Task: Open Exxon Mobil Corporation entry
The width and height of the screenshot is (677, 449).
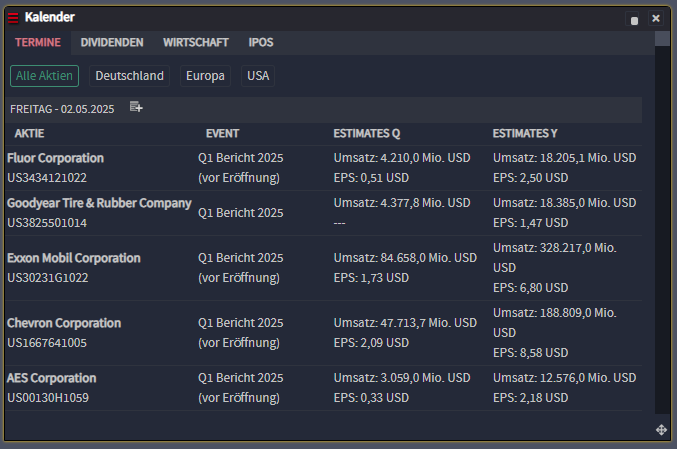Action: 74,258
